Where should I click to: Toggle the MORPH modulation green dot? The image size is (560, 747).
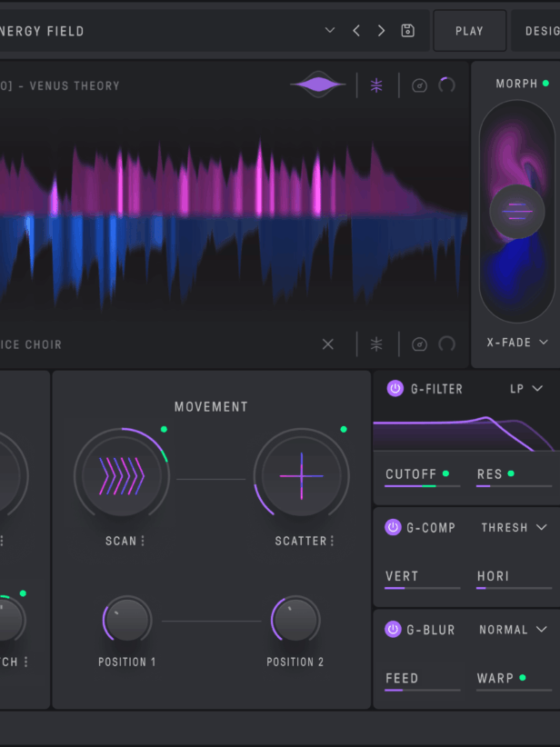(545, 84)
